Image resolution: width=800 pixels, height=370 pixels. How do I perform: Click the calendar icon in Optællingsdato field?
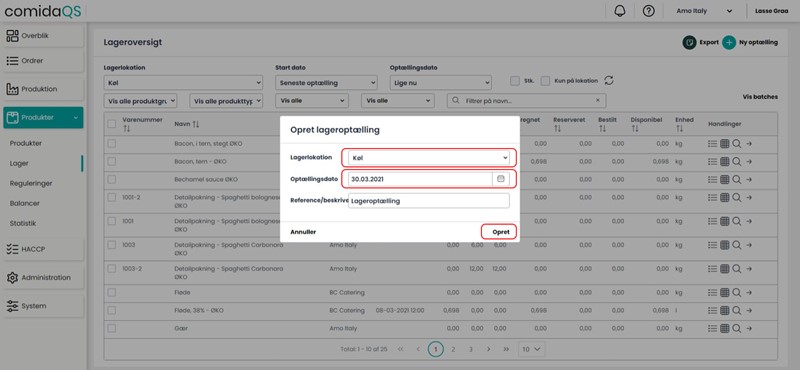click(x=501, y=179)
